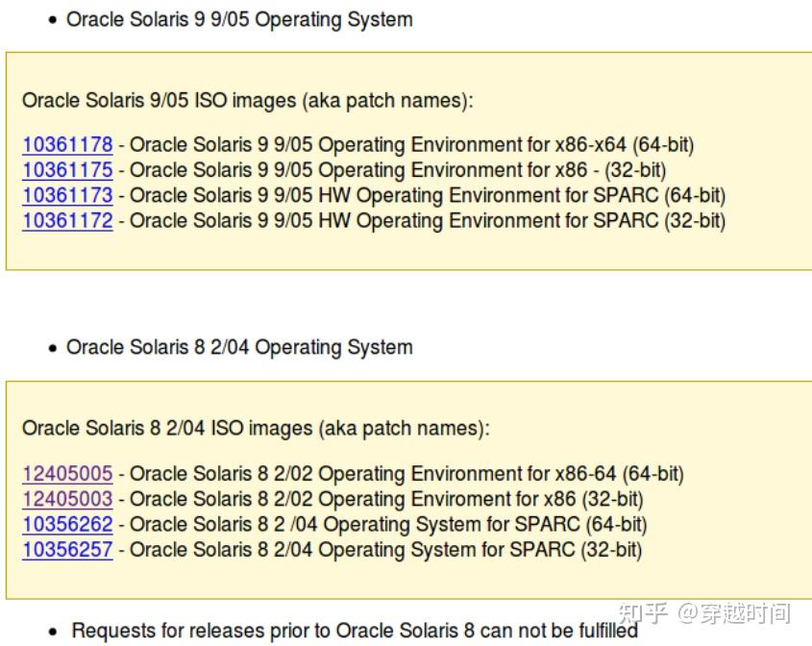Open link 10361173 for SPARC 64-bit Solaris 9

66,195
